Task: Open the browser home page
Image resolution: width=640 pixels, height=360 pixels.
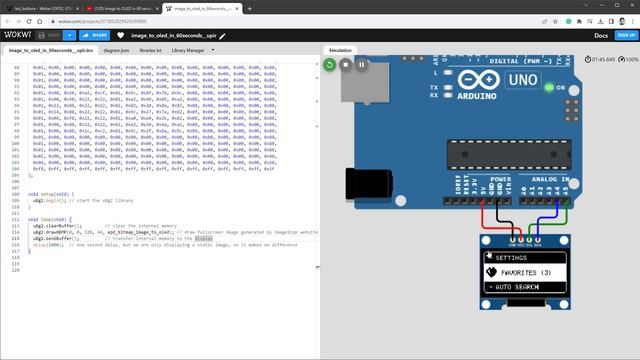Action: pos(40,21)
